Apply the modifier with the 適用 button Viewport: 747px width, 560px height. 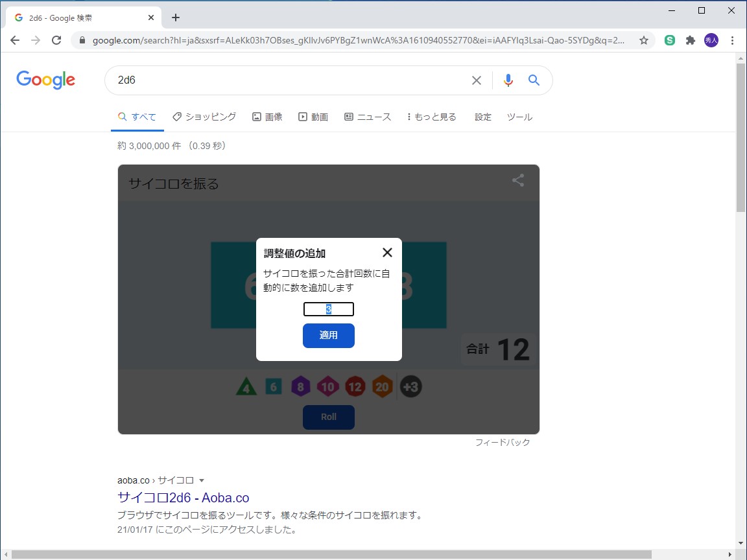tap(328, 336)
